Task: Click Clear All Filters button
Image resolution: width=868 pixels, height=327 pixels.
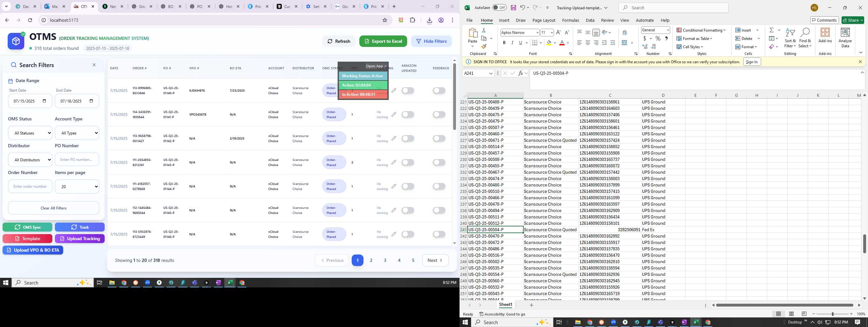Action: point(54,208)
